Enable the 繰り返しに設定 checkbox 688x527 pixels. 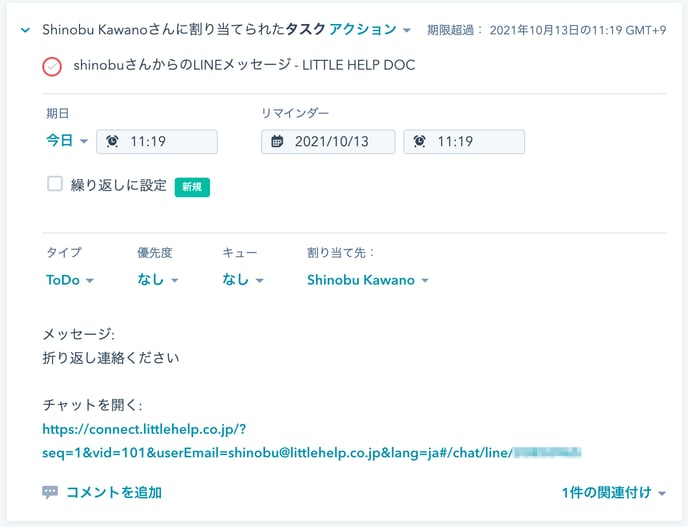point(55,184)
